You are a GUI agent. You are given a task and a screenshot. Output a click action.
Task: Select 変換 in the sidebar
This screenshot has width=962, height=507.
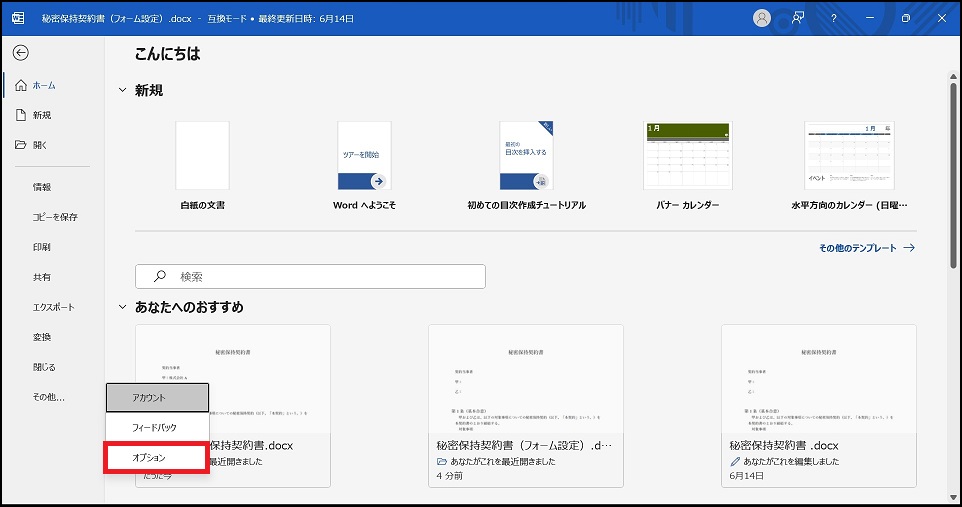[42, 337]
